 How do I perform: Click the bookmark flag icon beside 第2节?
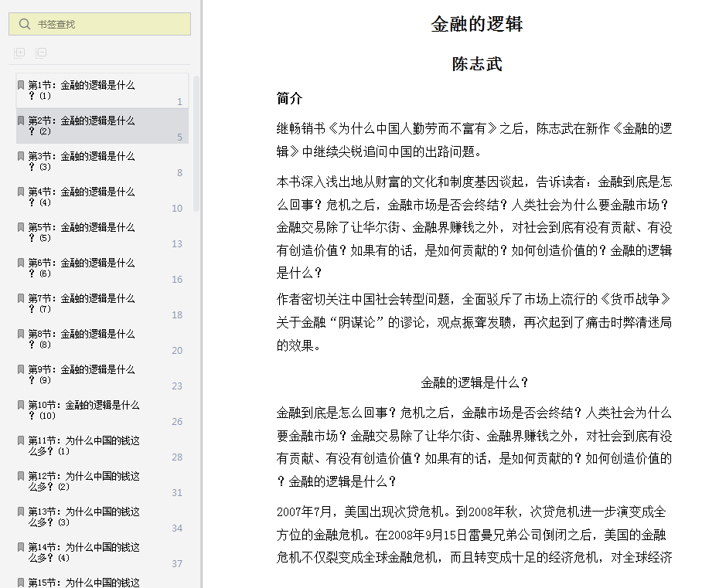coord(21,121)
